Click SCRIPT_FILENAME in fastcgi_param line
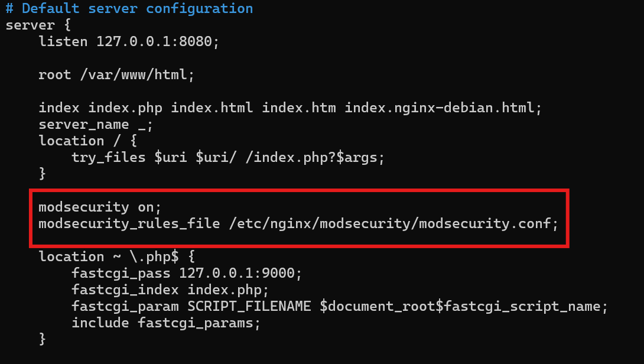The height and width of the screenshot is (364, 644). [249, 307]
